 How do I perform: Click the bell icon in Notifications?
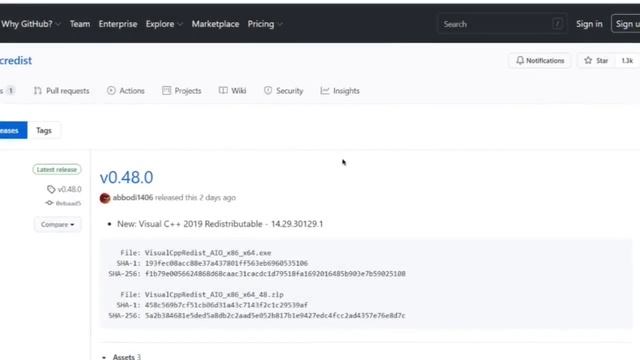520,60
